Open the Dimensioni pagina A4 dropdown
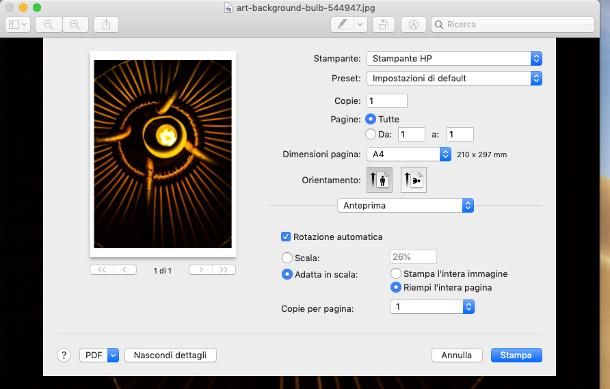This screenshot has width=610, height=389. [408, 154]
